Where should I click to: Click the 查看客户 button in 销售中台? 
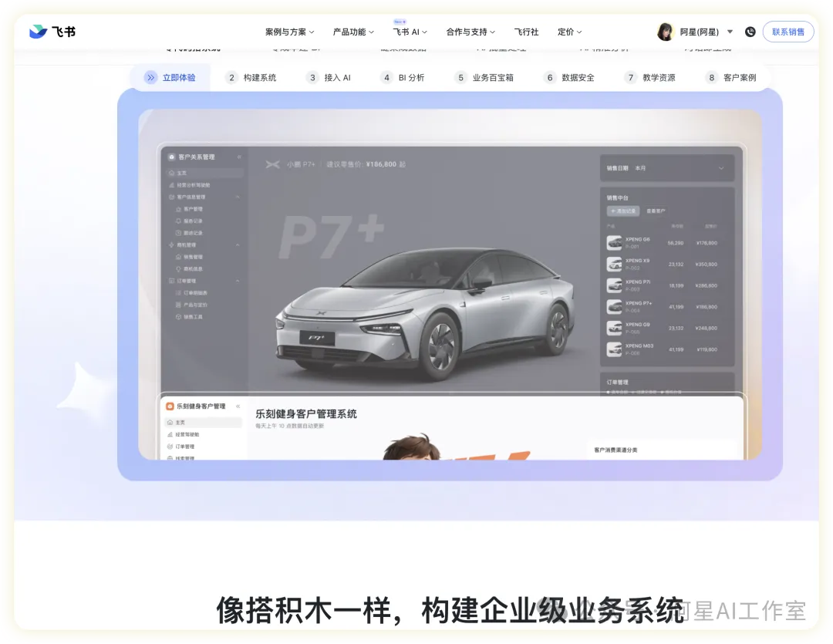tap(656, 211)
